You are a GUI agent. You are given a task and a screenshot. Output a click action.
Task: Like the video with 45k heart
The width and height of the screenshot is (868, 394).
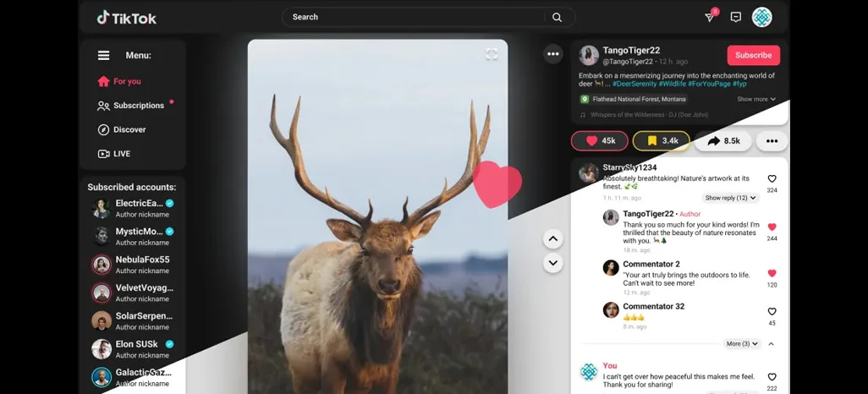pyautogui.click(x=600, y=141)
